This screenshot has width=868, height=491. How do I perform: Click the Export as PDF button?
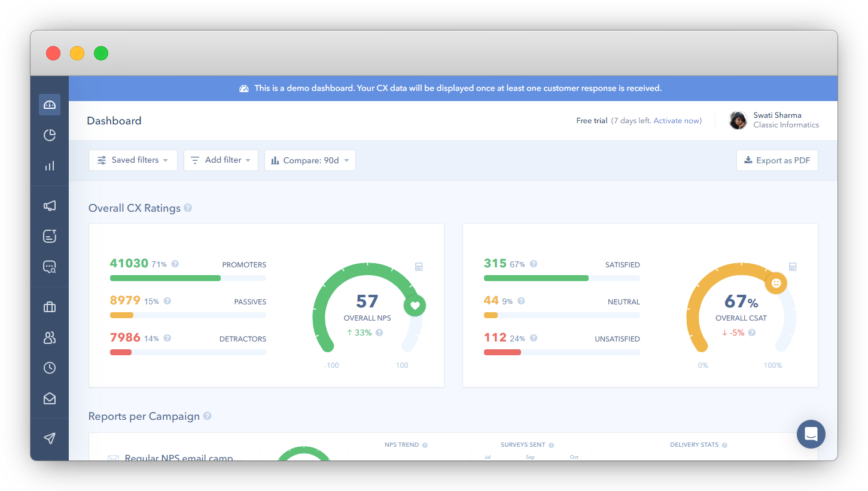(777, 160)
